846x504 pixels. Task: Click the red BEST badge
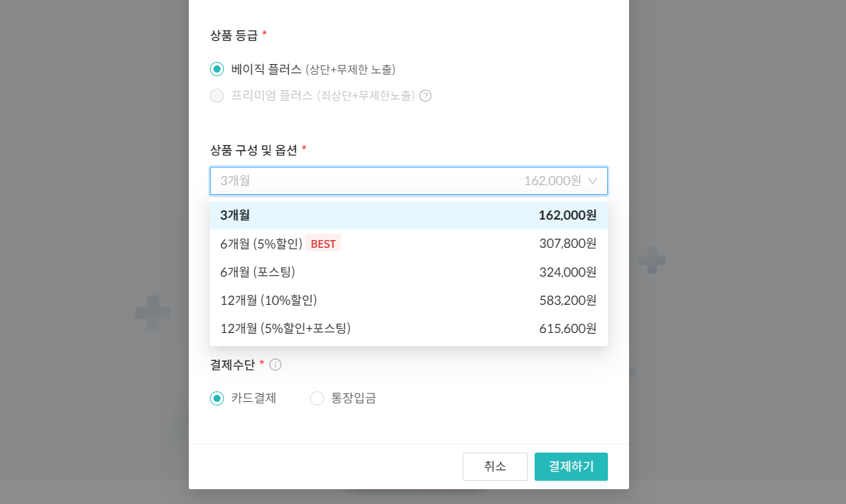click(x=323, y=244)
